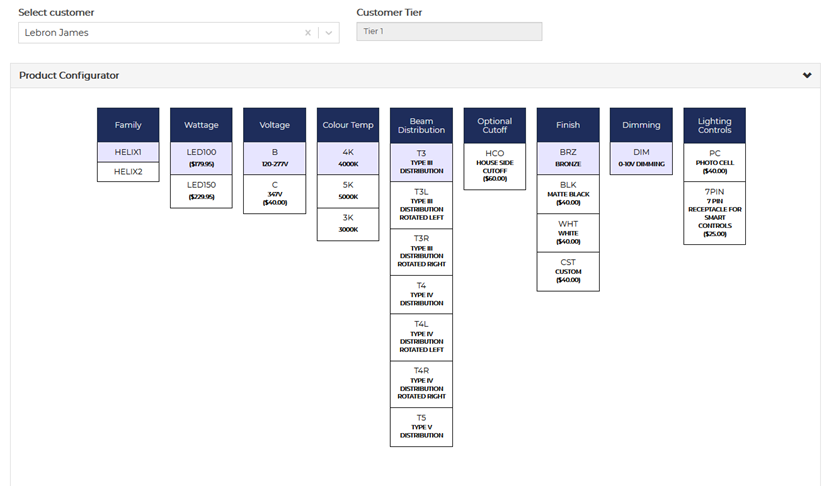Clear the selected customer with the X icon
The width and height of the screenshot is (829, 486).
click(x=308, y=33)
